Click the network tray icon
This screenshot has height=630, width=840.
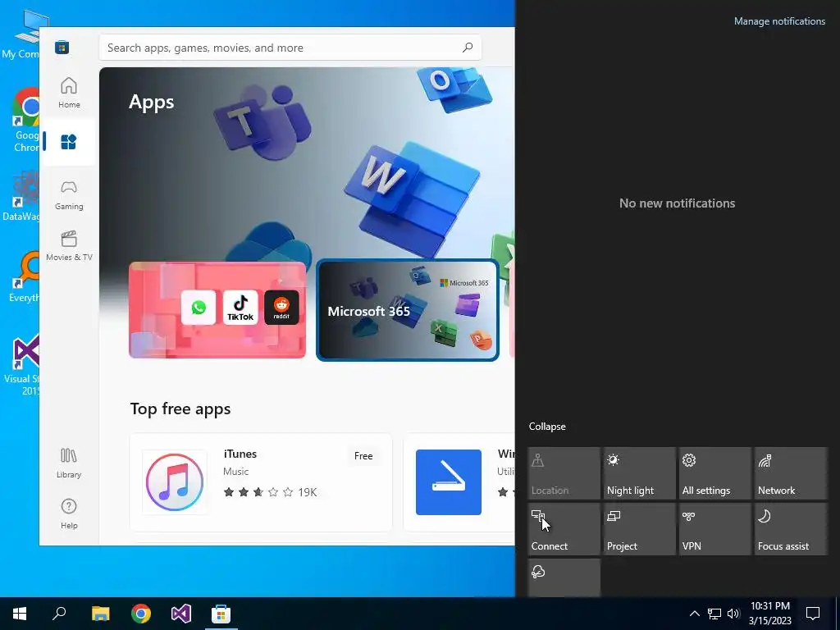(x=714, y=614)
